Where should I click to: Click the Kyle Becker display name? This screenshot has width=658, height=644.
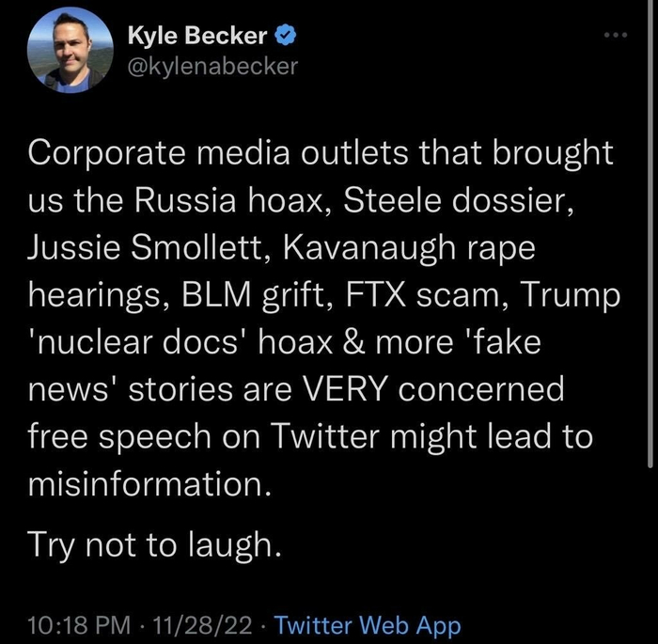198,39
